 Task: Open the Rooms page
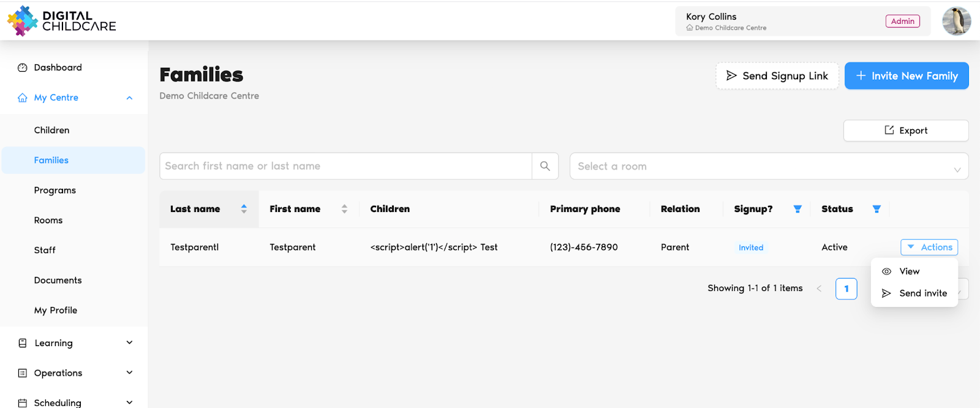48,220
